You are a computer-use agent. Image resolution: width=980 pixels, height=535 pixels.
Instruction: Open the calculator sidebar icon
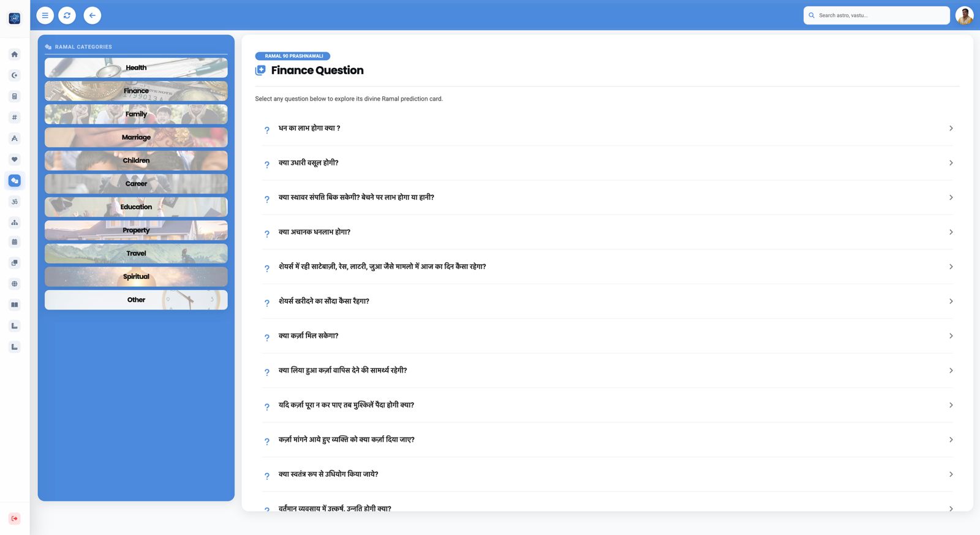[15, 96]
